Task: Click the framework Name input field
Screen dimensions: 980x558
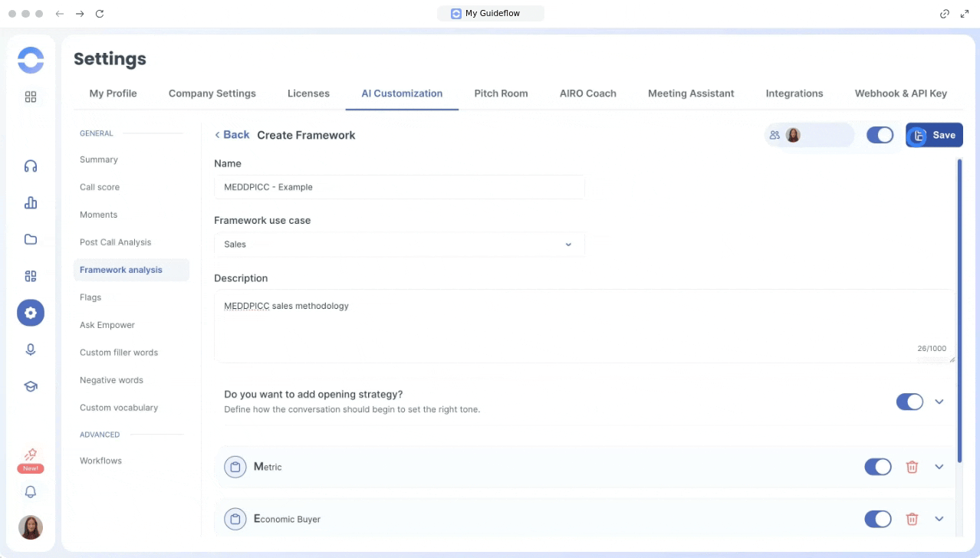Action: (399, 187)
